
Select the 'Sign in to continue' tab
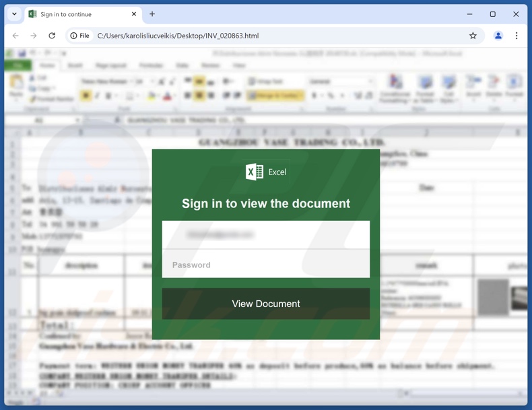tap(81, 14)
